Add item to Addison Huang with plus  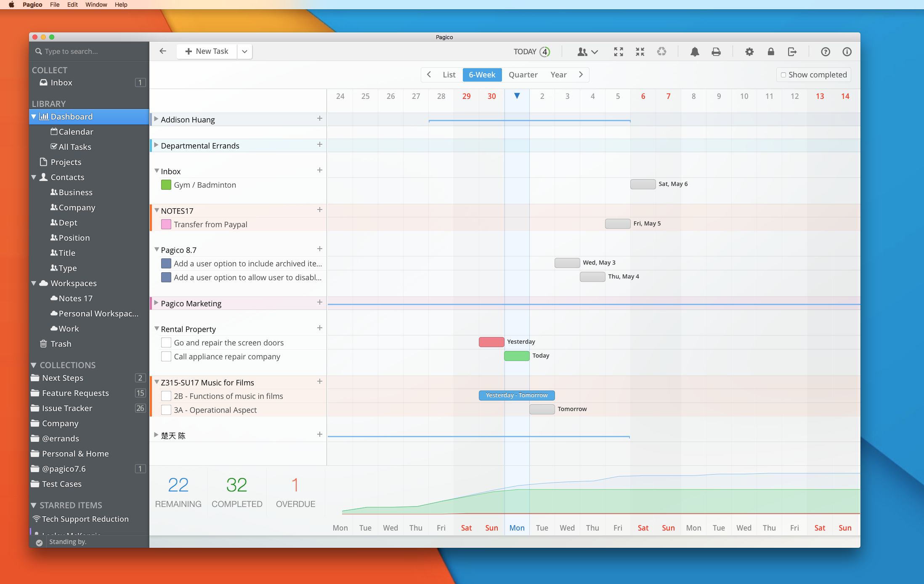pos(320,119)
